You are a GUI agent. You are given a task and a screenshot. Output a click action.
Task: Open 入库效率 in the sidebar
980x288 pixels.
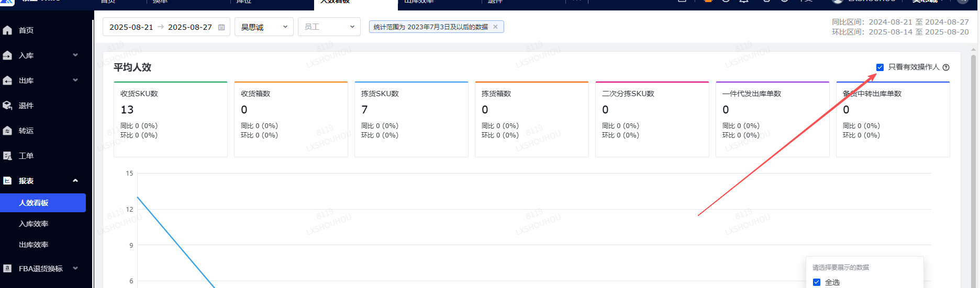click(x=34, y=224)
